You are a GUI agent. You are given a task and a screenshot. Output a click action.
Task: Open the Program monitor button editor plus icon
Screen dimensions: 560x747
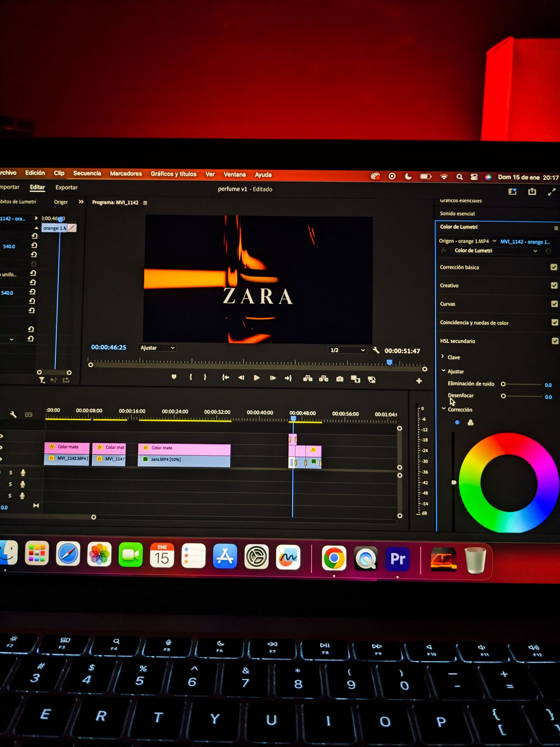[x=419, y=381]
